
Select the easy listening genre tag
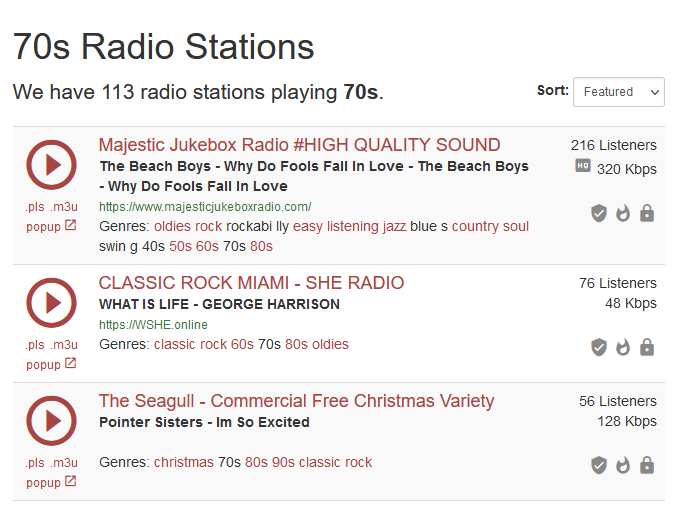click(336, 227)
